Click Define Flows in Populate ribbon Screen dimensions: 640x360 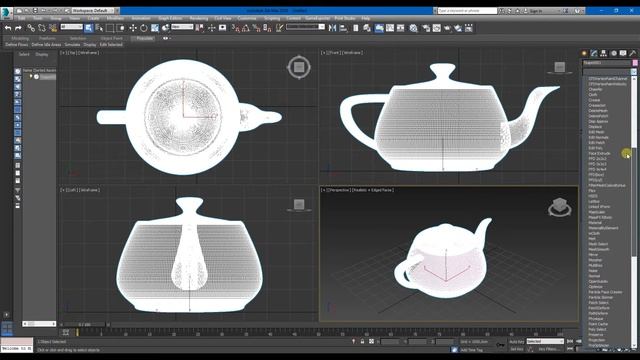pyautogui.click(x=17, y=44)
